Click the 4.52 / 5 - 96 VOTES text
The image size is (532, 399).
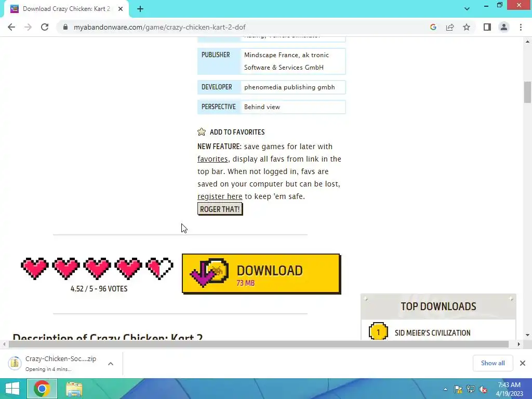tap(99, 289)
